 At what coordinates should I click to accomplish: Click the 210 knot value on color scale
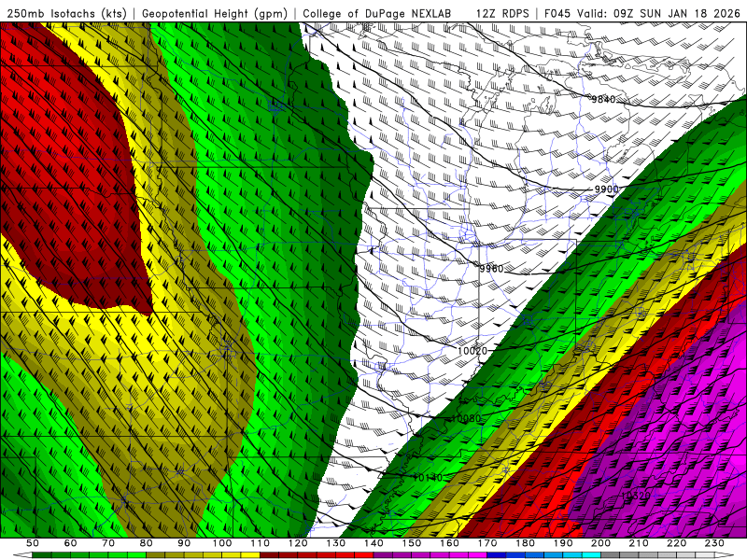tap(639, 543)
